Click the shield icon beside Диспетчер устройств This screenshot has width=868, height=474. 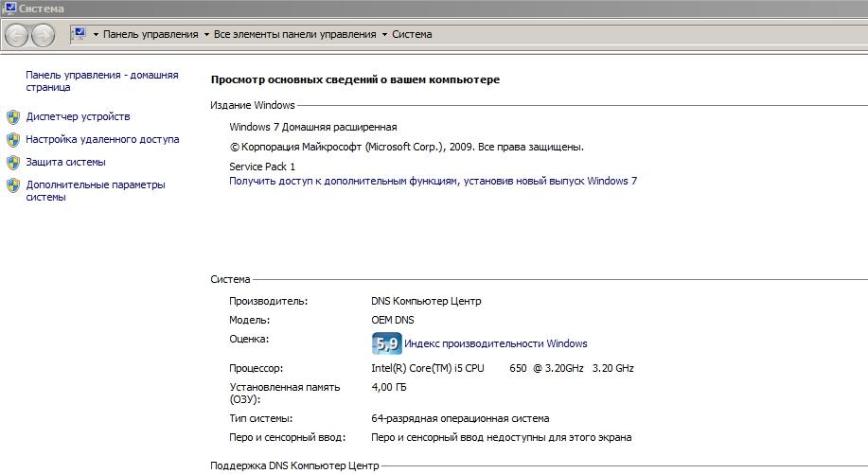click(13, 117)
